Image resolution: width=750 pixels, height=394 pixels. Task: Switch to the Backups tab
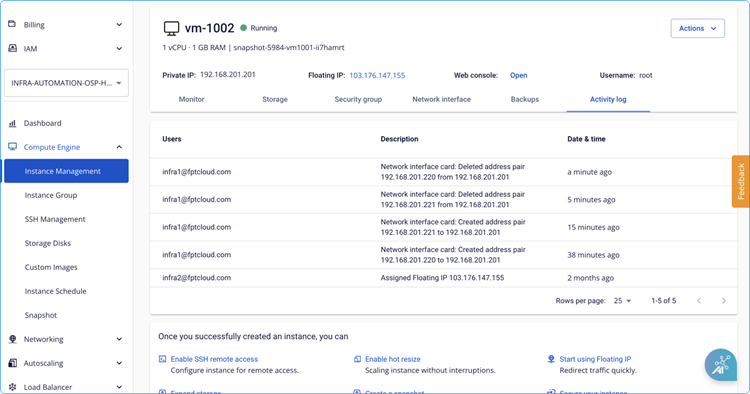(x=525, y=99)
